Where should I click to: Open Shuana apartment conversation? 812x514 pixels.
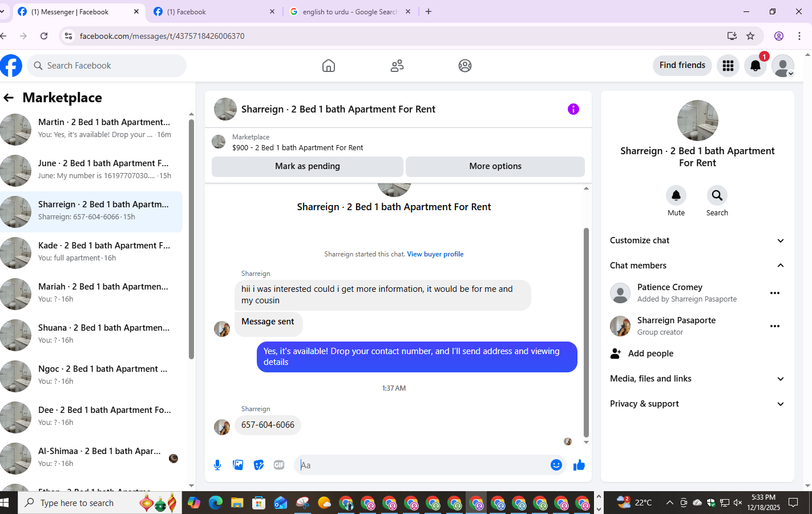pos(91,335)
